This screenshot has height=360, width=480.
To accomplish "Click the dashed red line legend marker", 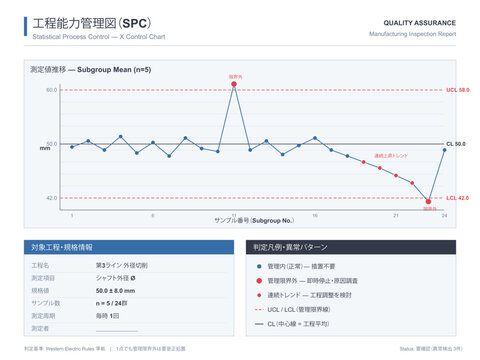I will (259, 309).
